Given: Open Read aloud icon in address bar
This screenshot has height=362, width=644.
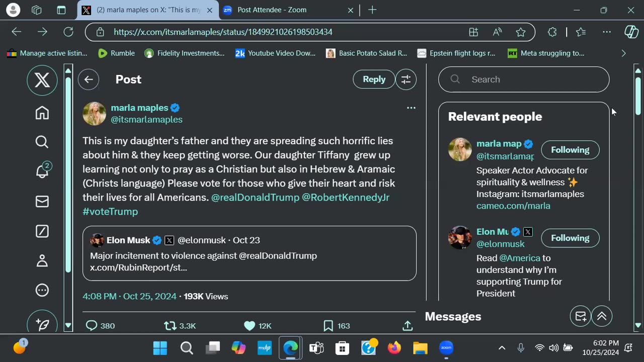Looking at the screenshot, I should [498, 32].
